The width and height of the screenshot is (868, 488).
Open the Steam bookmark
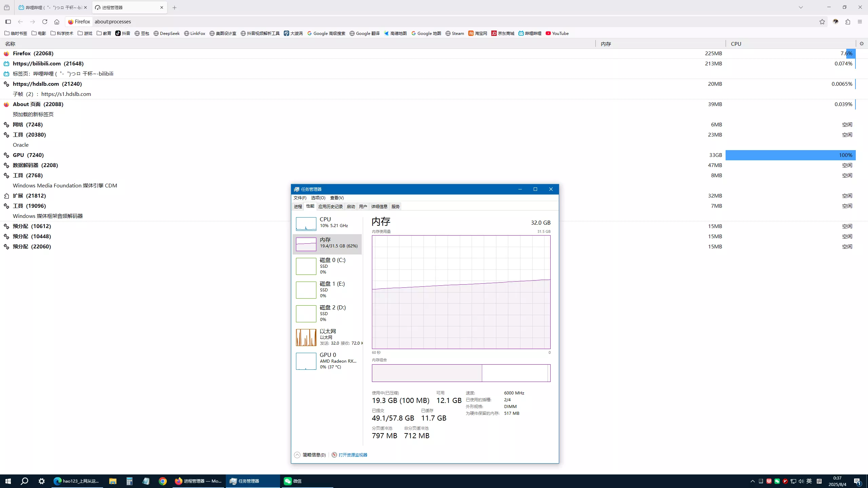coord(454,33)
